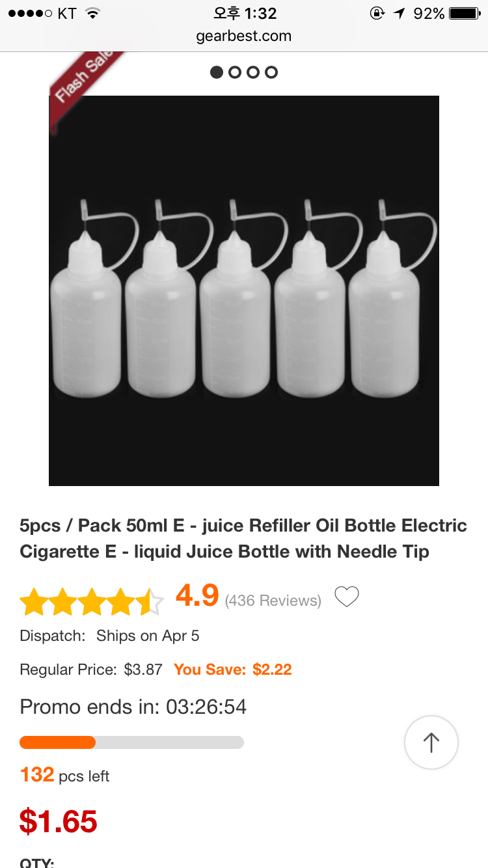
Task: Tap the heart wishlist icon
Action: [x=347, y=597]
